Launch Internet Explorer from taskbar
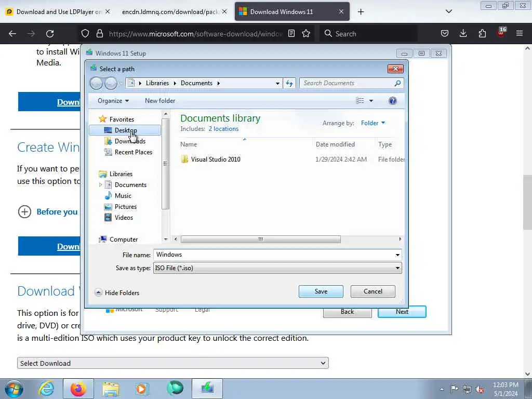The width and height of the screenshot is (532, 399). [46, 389]
